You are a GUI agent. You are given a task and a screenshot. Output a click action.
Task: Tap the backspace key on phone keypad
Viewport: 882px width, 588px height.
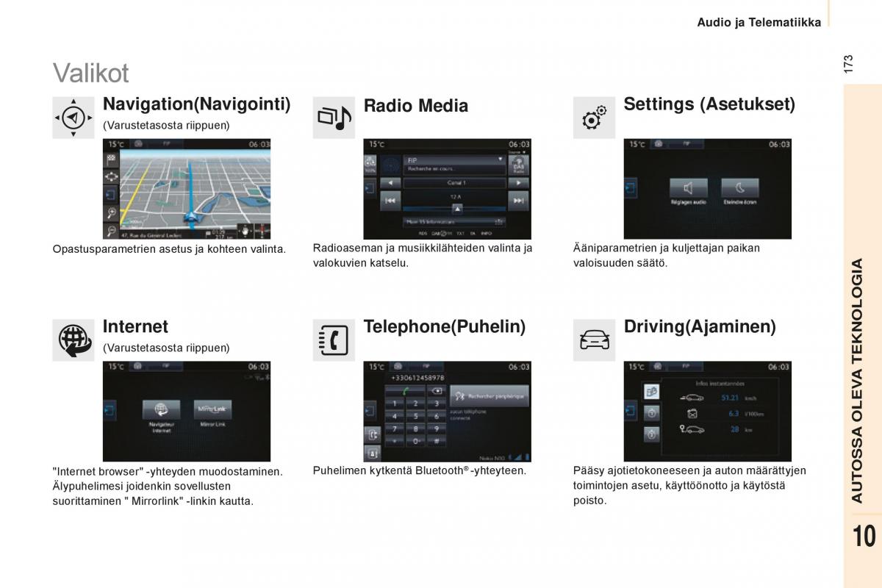point(437,391)
